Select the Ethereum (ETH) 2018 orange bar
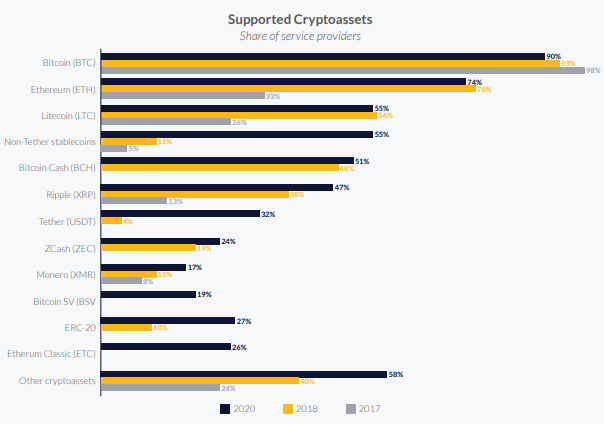This screenshot has height=424, width=604. [289, 89]
